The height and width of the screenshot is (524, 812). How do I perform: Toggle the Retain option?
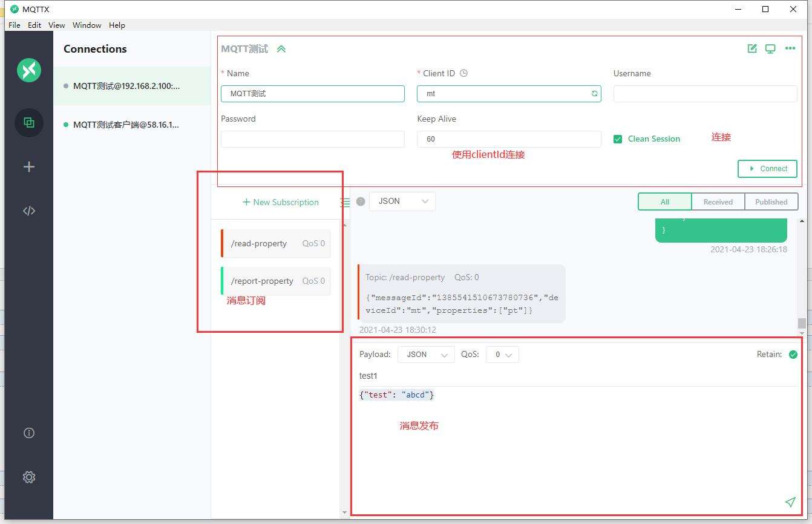(x=793, y=355)
